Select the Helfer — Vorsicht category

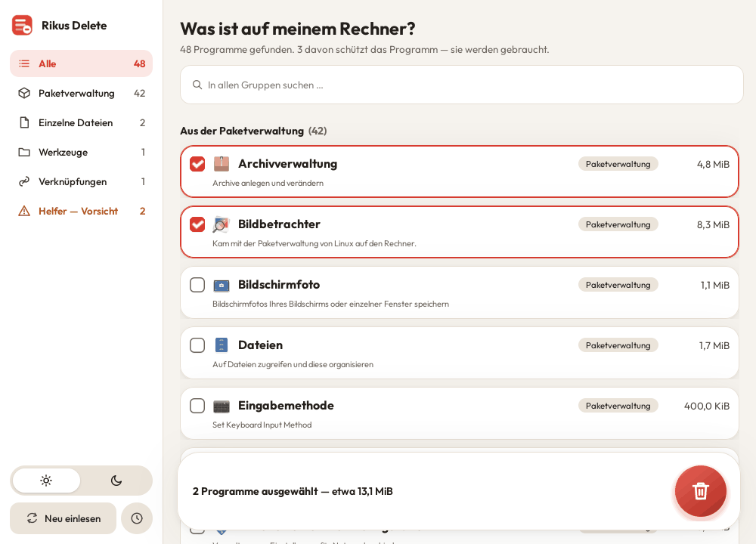pos(81,211)
